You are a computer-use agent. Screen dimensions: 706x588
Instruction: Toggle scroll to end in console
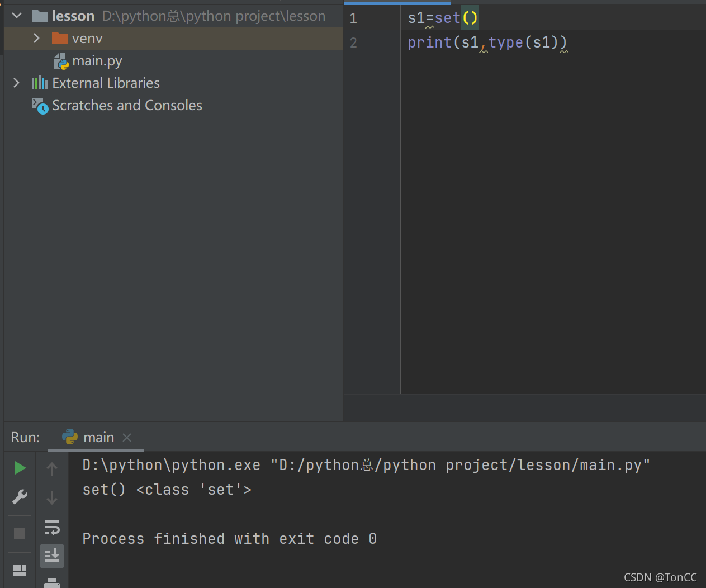(x=52, y=556)
